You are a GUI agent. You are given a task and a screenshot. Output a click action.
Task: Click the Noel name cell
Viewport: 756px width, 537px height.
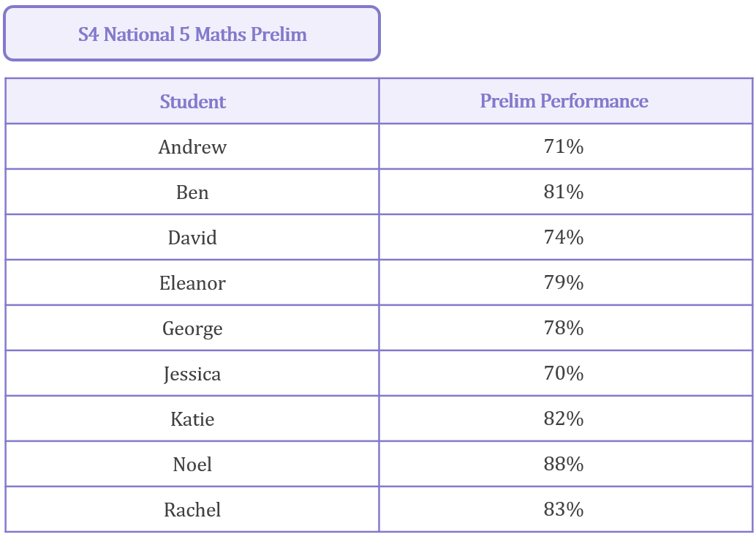pyautogui.click(x=192, y=465)
